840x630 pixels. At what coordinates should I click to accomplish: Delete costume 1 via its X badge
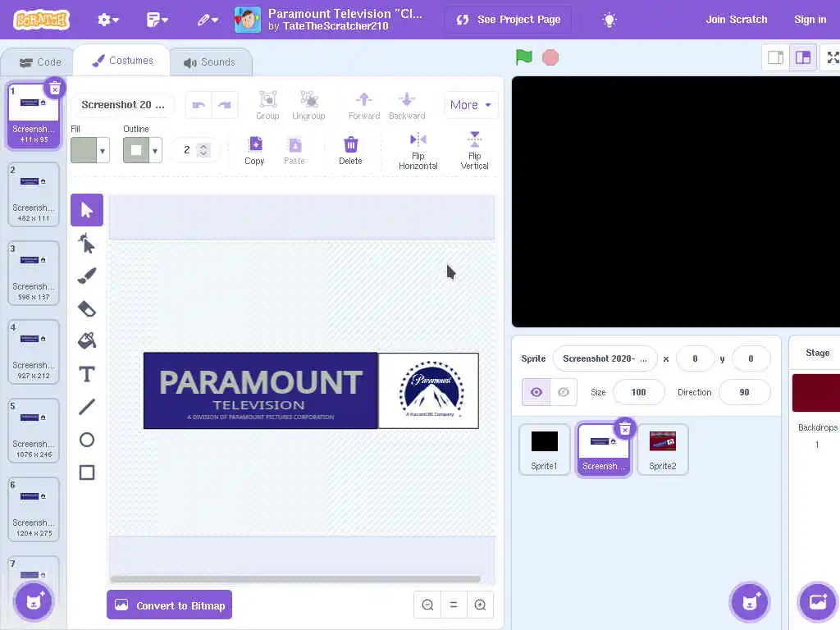click(55, 89)
